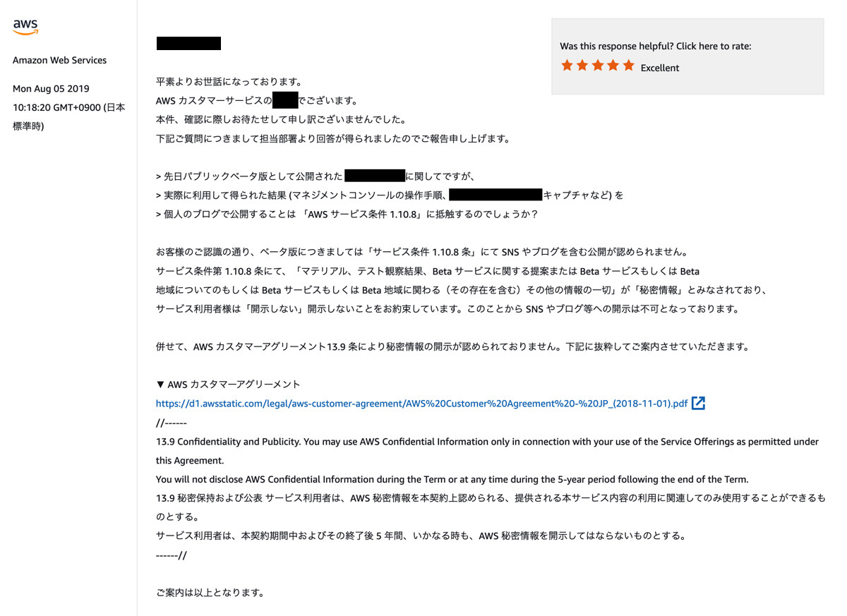Image resolution: width=847 pixels, height=616 pixels.
Task: Select the second rating star
Action: click(x=582, y=65)
